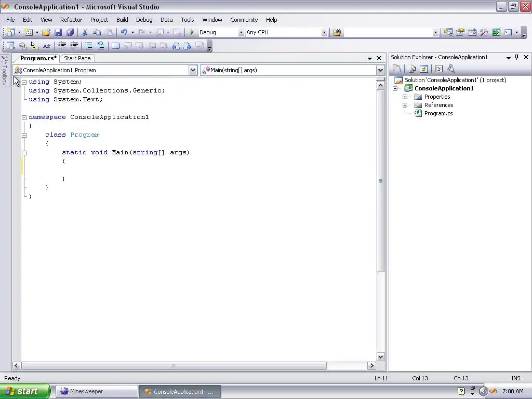The image size is (532, 399).
Task: Toggle auto-hide pin on Solution Explorer
Action: coord(517,57)
